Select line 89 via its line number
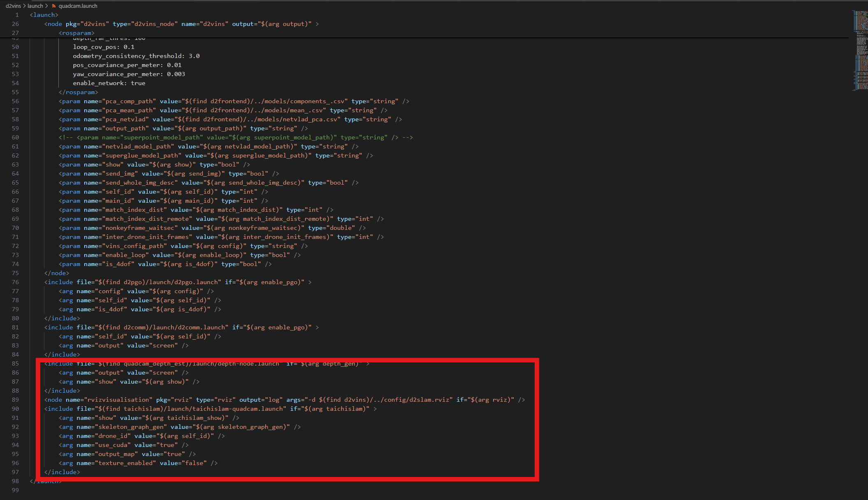The image size is (868, 500). 15,400
